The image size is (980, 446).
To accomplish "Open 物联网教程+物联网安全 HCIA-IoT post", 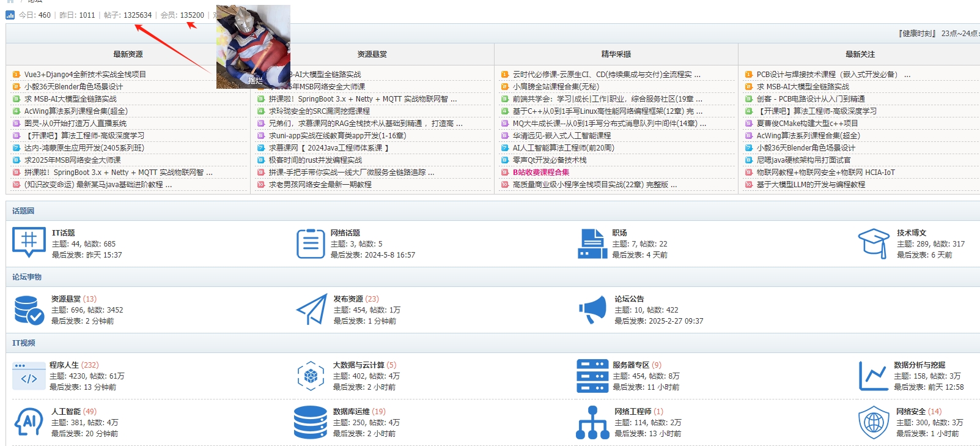I will (826, 172).
